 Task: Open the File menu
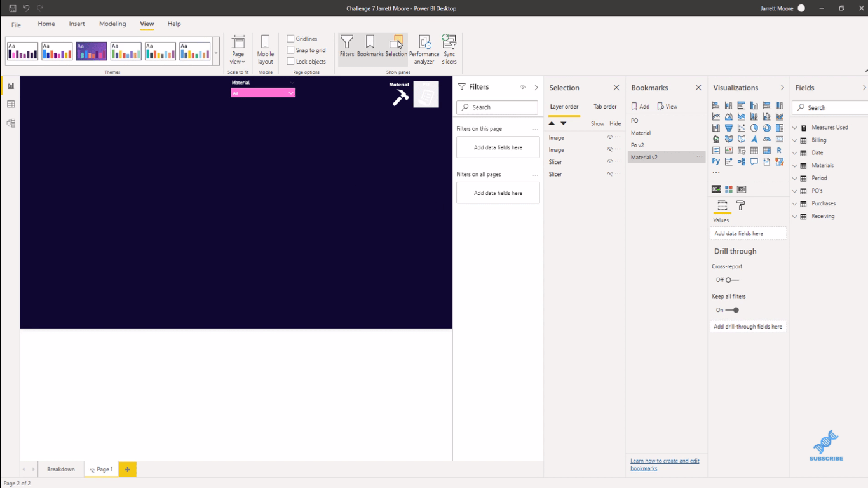tap(16, 25)
